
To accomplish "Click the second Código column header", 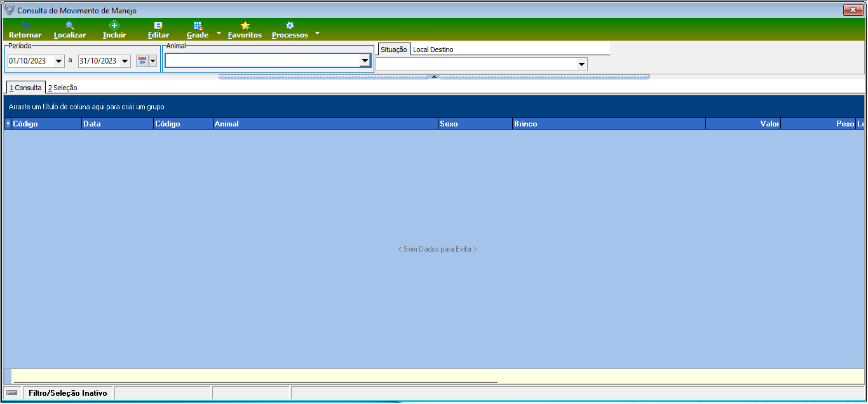I will [x=183, y=124].
